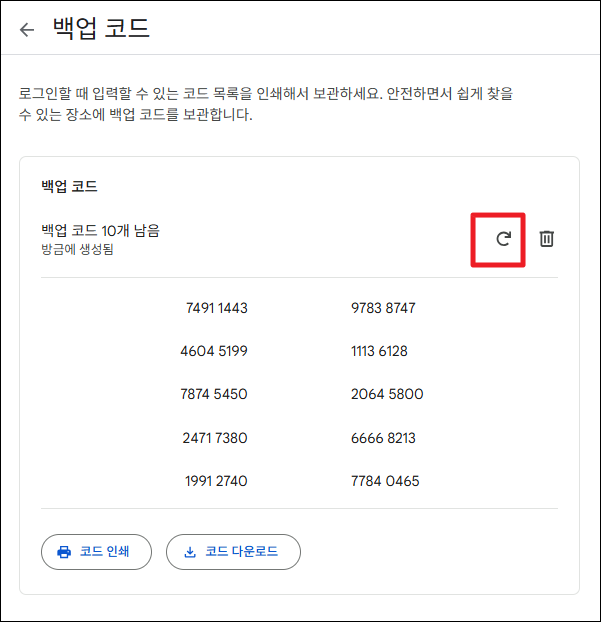Screen dimensions: 601x622
Task: Click the 방금에 생성됨 timestamp text
Action: (x=77, y=249)
